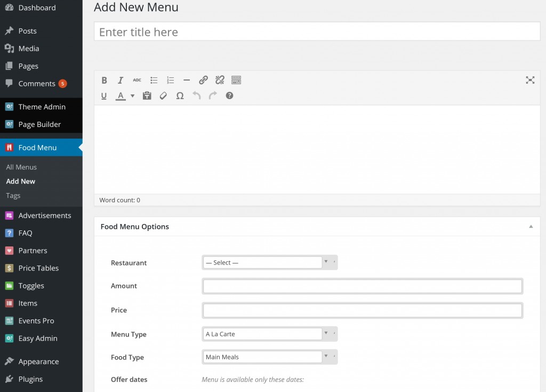Clear formatting with the eraser icon

163,95
